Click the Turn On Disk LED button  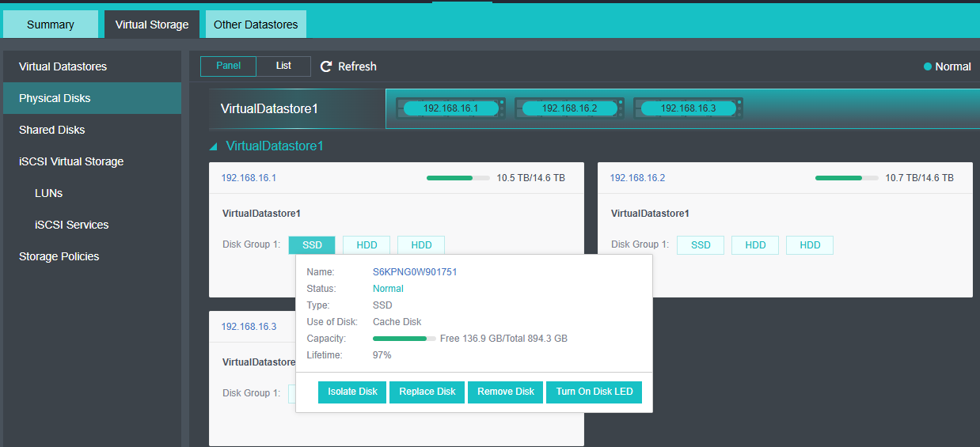coord(594,392)
